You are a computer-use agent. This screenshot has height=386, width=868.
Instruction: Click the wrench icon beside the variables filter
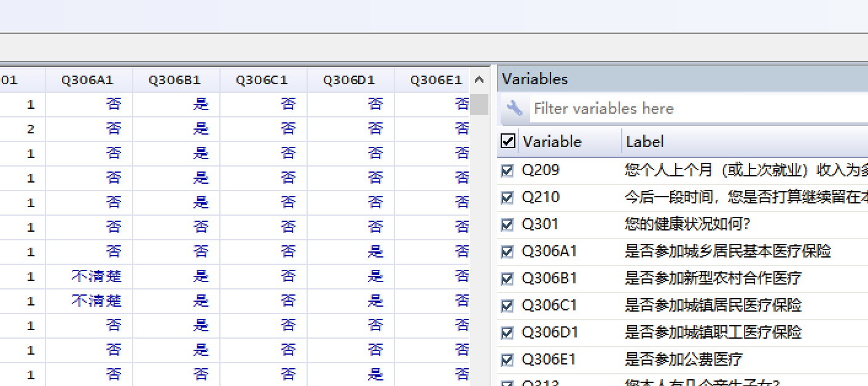[x=514, y=109]
